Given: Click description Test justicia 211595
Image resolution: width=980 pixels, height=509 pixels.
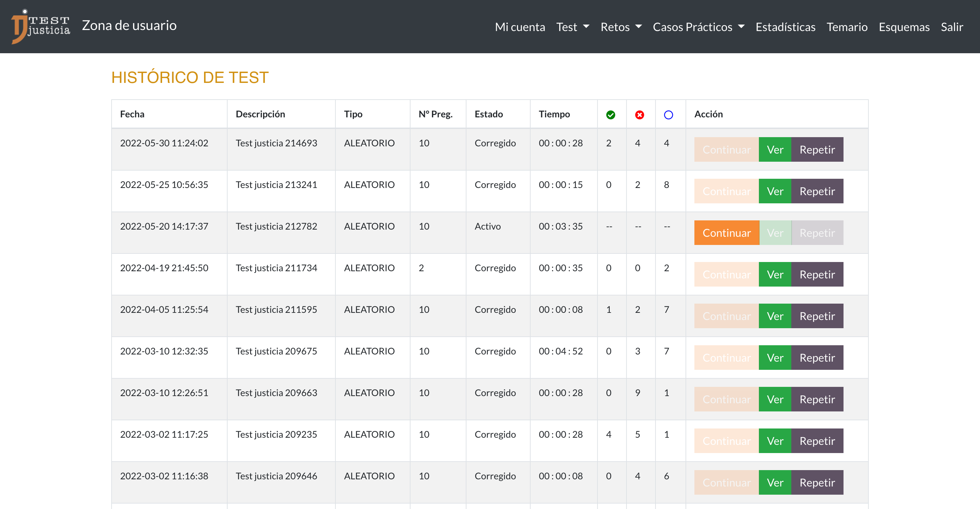Looking at the screenshot, I should pyautogui.click(x=276, y=309).
